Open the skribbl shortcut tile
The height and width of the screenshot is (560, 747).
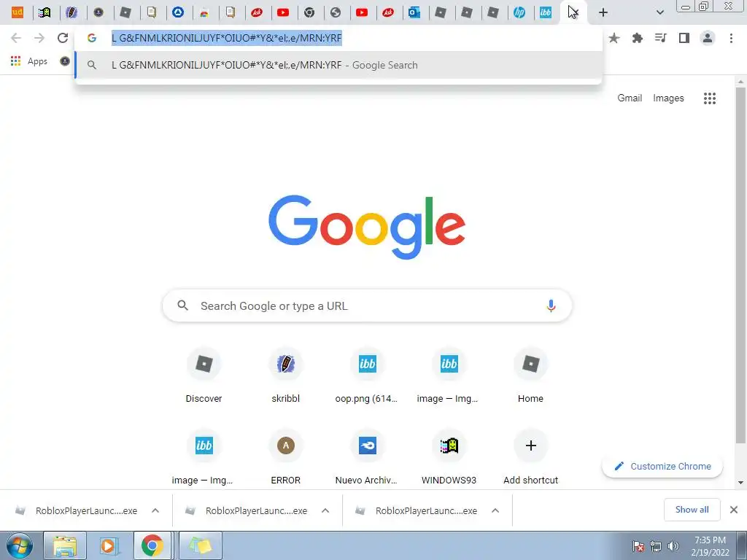[285, 376]
